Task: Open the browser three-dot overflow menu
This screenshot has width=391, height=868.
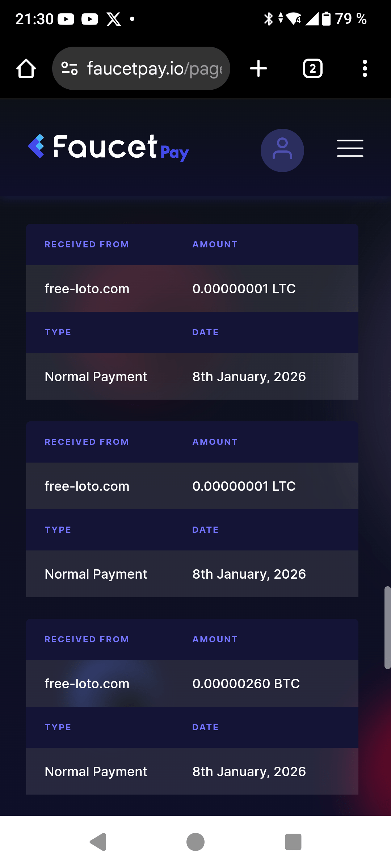Action: (365, 68)
